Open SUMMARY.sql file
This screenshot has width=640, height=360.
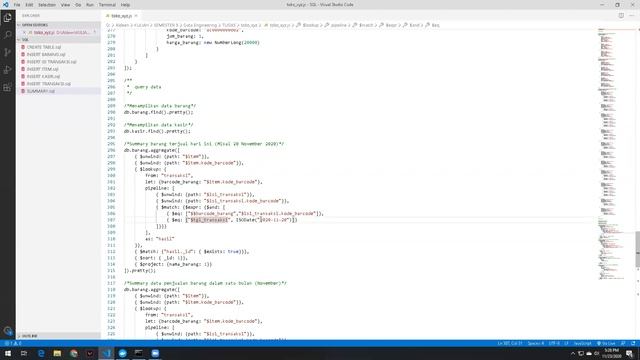(41, 91)
